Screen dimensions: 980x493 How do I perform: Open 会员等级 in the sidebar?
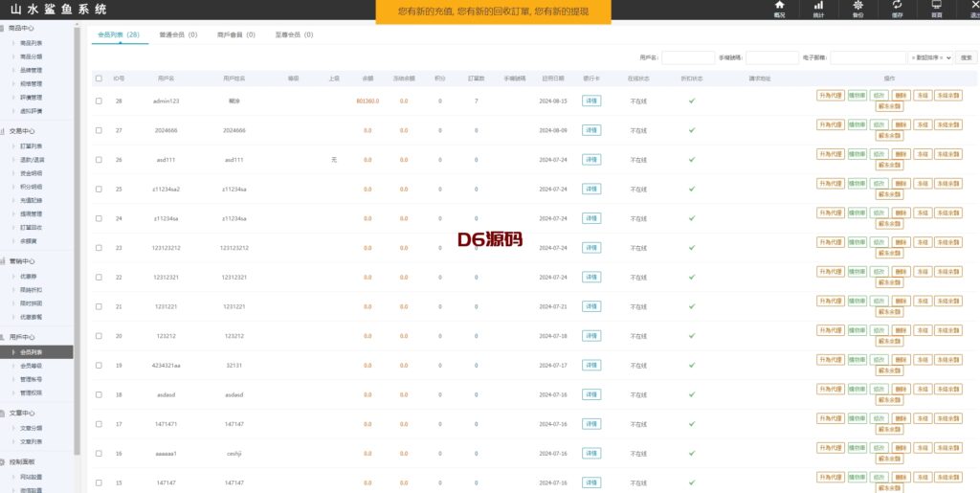32,366
